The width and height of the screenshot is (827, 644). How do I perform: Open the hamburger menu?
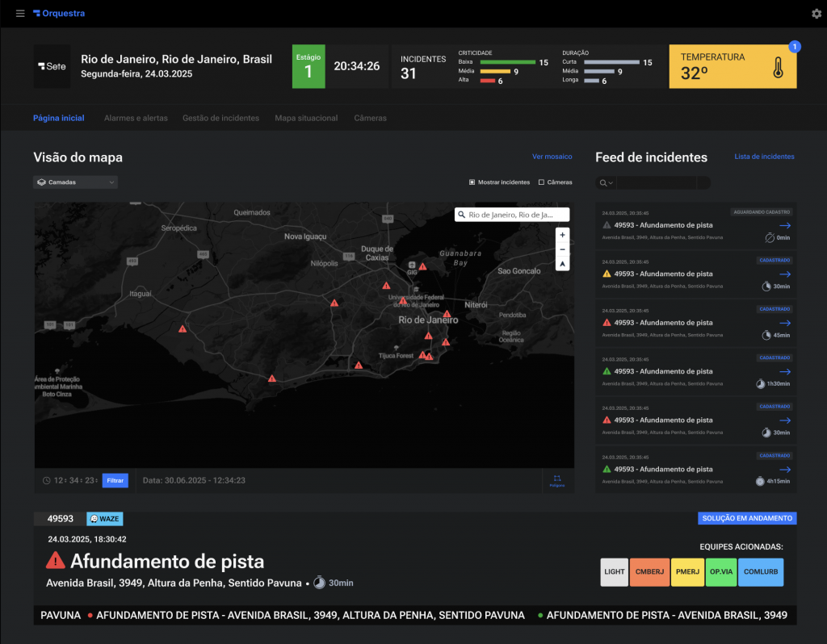pyautogui.click(x=20, y=14)
